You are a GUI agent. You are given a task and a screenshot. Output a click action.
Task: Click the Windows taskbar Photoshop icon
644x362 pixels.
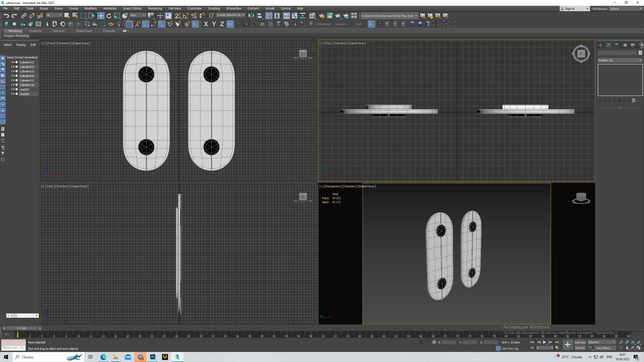pyautogui.click(x=153, y=357)
